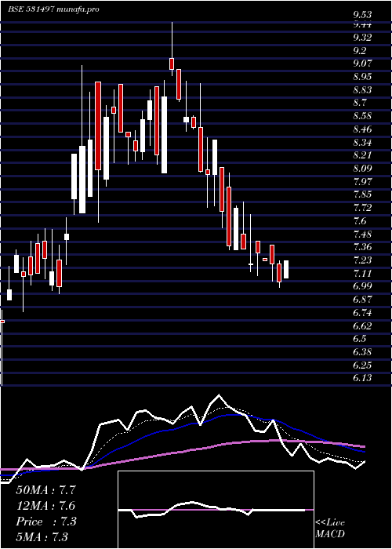This screenshot has height=549, width=392.
Task: Click the 6.38 price axis label
Action: coord(362,352)
